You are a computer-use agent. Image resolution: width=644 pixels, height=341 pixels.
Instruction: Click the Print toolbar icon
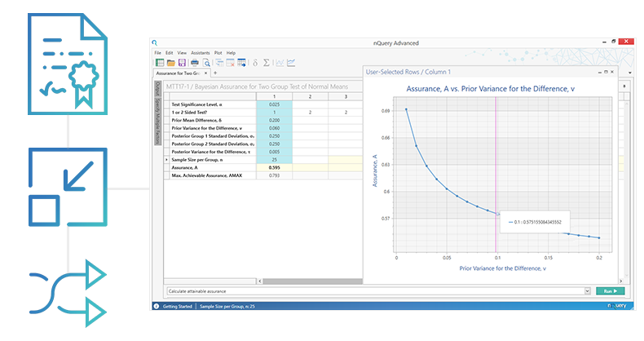coord(195,63)
